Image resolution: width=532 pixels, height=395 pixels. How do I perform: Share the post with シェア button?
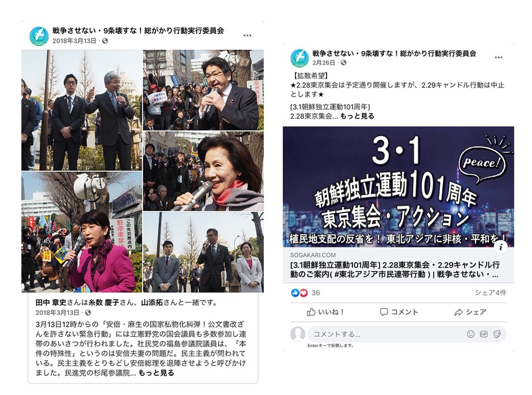coord(470,312)
